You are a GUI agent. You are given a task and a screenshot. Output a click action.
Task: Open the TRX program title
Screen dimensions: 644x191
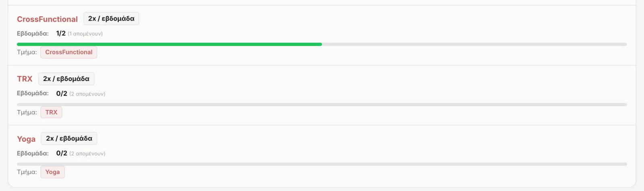tap(25, 79)
